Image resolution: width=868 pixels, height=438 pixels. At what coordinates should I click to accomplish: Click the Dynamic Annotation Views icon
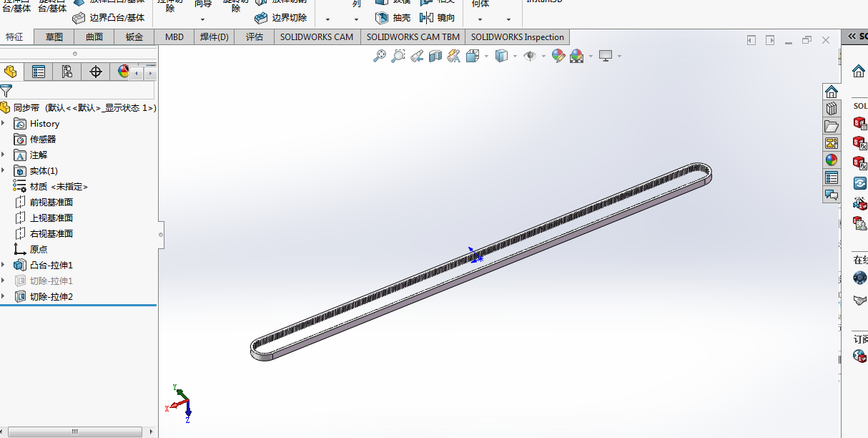[453, 56]
